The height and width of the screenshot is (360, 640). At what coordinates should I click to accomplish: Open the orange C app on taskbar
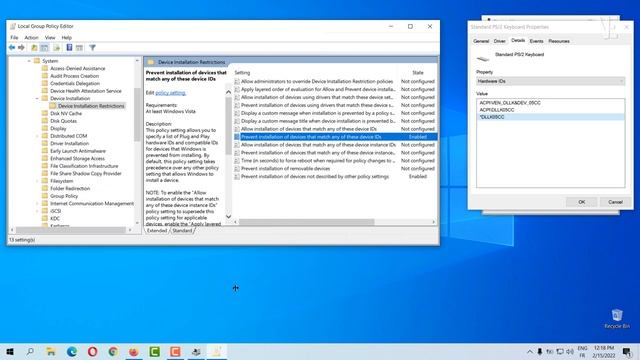pyautogui.click(x=175, y=351)
